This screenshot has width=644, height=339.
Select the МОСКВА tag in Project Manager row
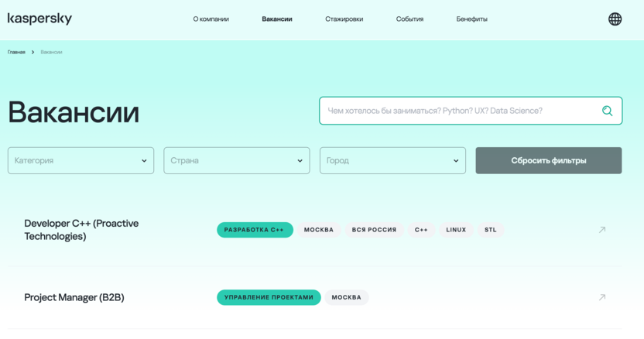pyautogui.click(x=346, y=297)
